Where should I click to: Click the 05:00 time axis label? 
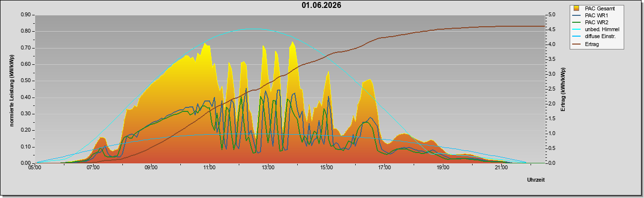tap(35, 168)
